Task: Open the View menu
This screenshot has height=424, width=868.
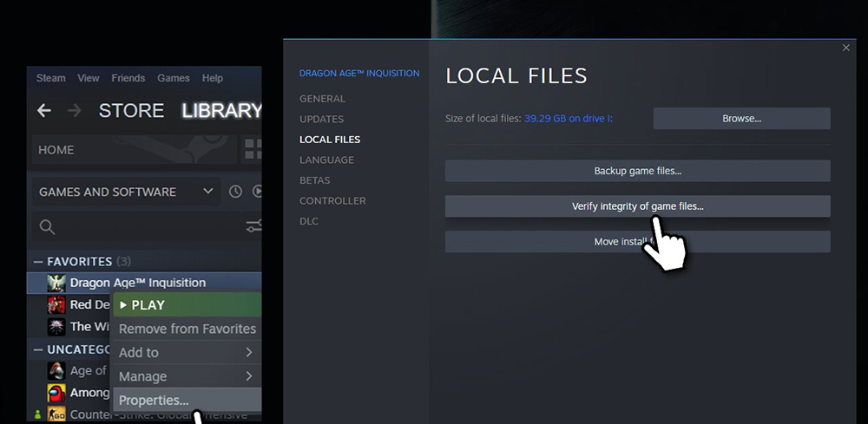Action: pos(89,78)
